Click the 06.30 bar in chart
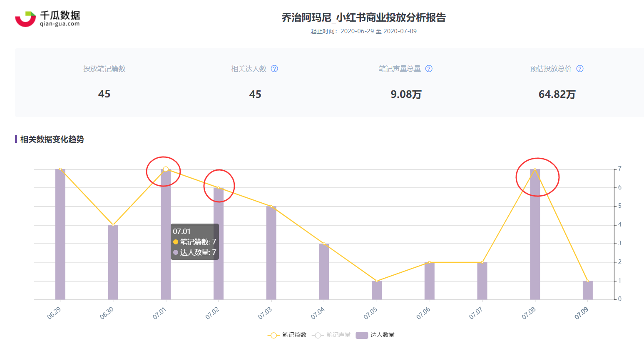644x346 pixels. click(113, 262)
